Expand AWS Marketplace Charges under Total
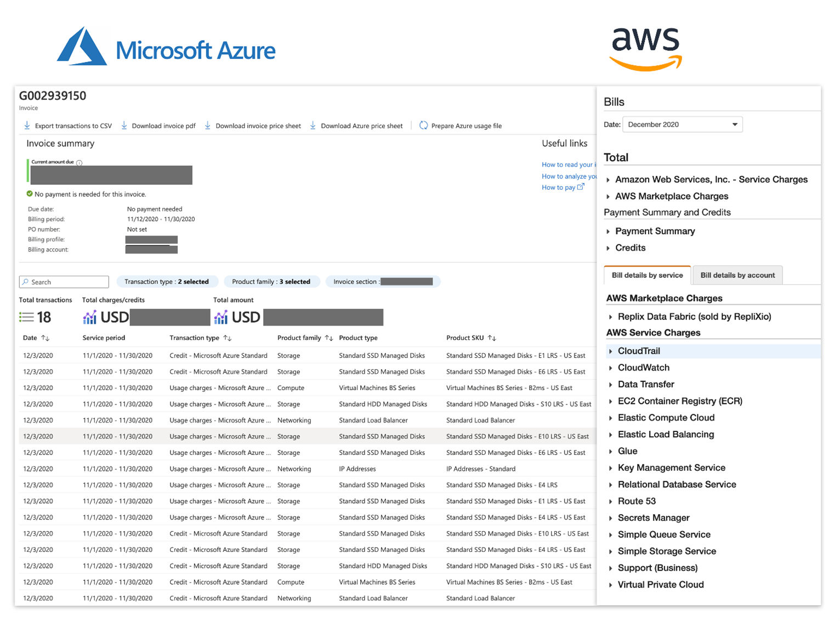The width and height of the screenshot is (840, 621). (x=608, y=196)
